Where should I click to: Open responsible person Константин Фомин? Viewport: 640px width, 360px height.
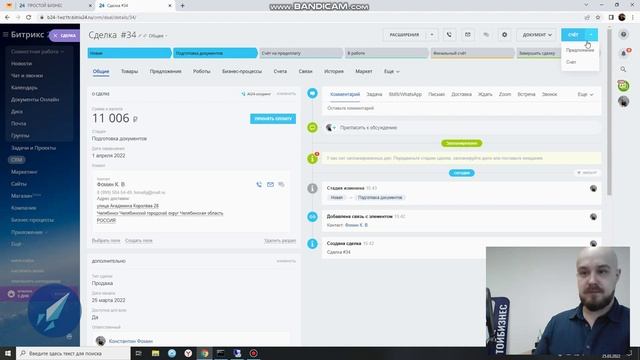[131, 341]
